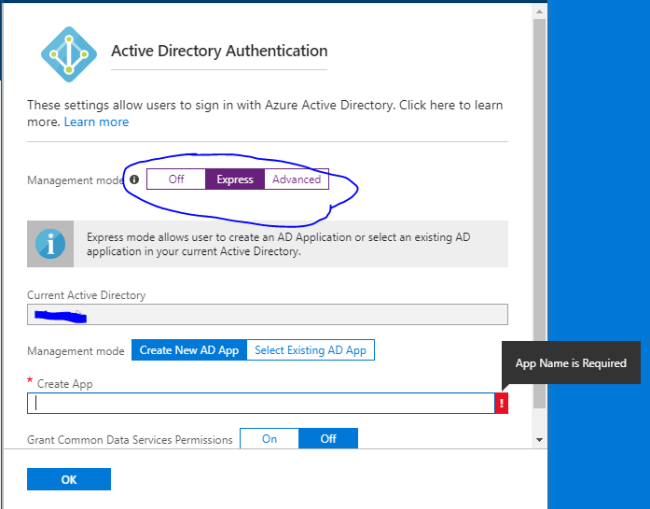Click the scrollbar down arrow

[x=540, y=439]
